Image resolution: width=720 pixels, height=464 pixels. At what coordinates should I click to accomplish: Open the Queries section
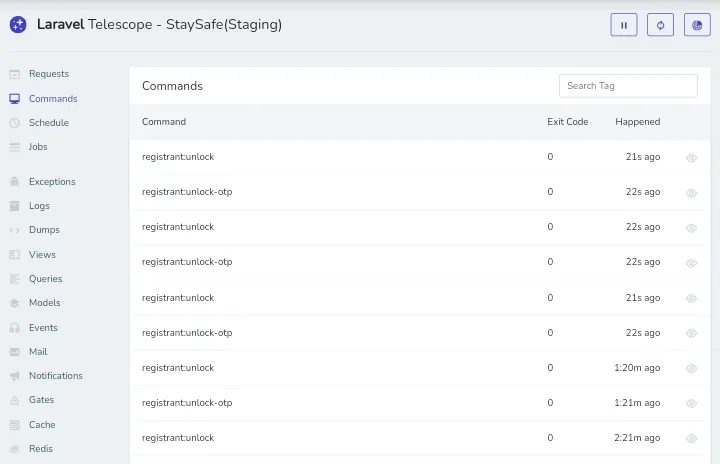tap(45, 278)
